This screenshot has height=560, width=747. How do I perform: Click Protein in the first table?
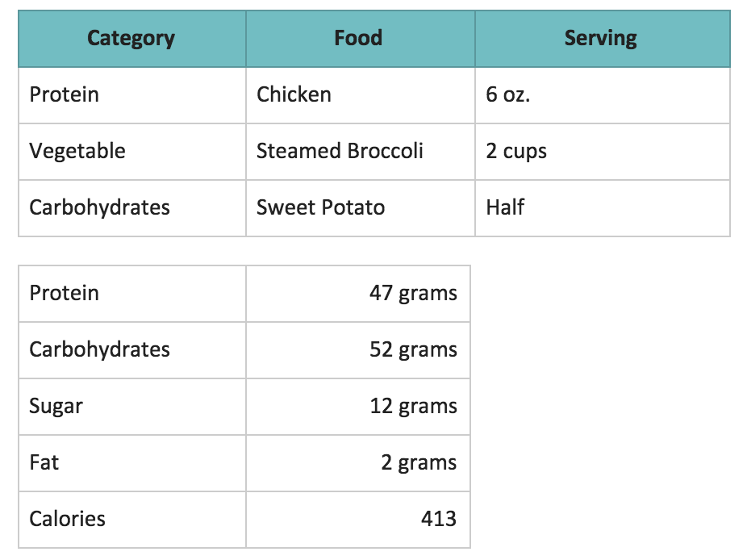[x=65, y=94]
